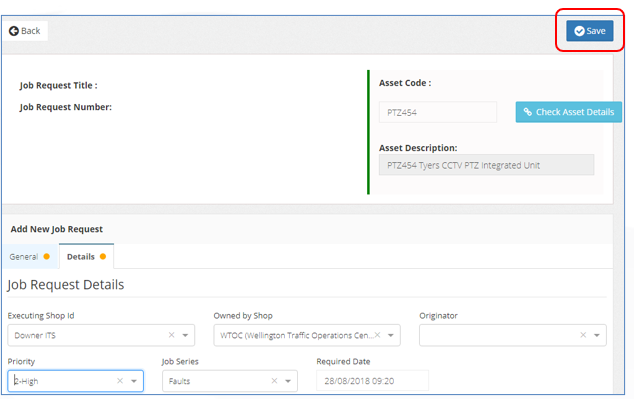Screen dimensions: 634x399
Task: Clear the Faults job series value
Action: click(274, 381)
